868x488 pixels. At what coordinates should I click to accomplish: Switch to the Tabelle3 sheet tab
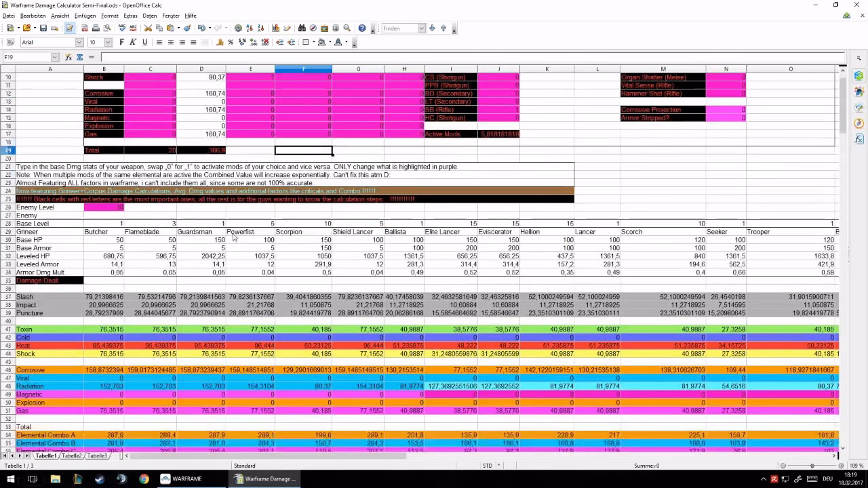(x=97, y=456)
